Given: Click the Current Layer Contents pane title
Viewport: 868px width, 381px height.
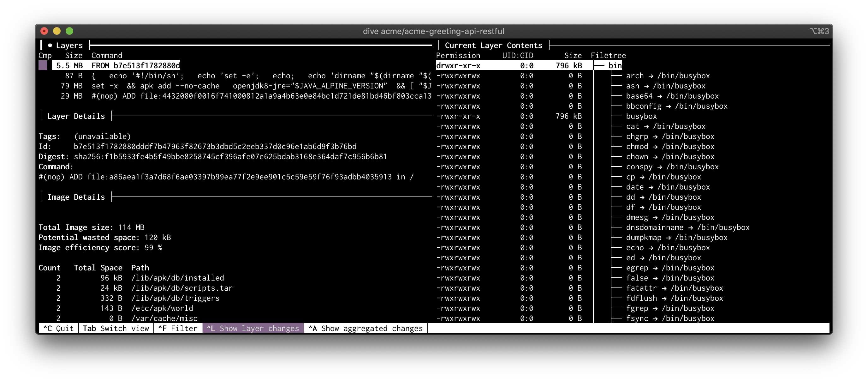Looking at the screenshot, I should point(493,45).
